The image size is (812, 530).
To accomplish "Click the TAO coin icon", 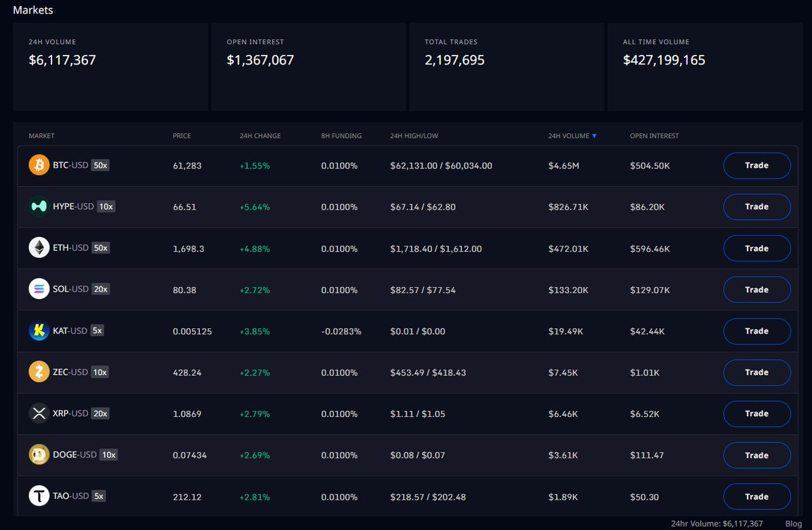I will [39, 496].
